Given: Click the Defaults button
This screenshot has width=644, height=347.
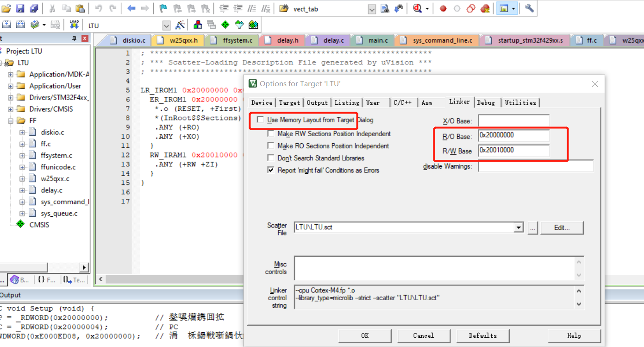Looking at the screenshot, I should coord(483,335).
